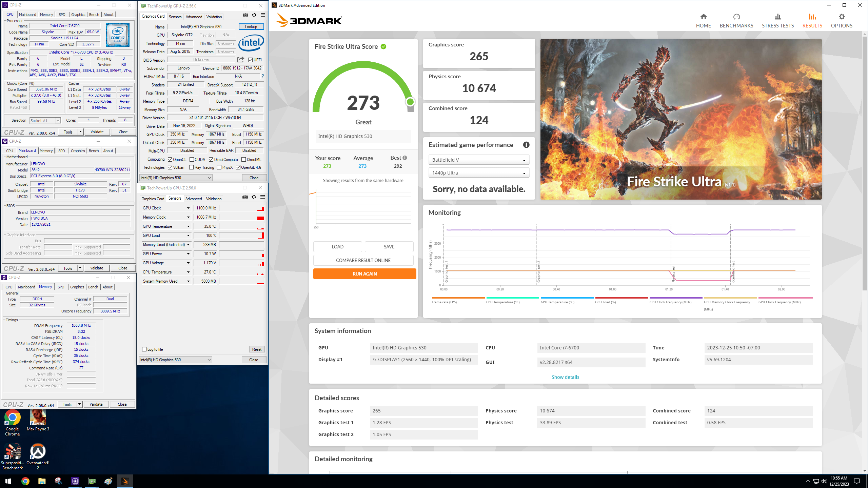
Task: Click the CPU Clock Frequency purple legend bar
Action: pyautogui.click(x=676, y=298)
